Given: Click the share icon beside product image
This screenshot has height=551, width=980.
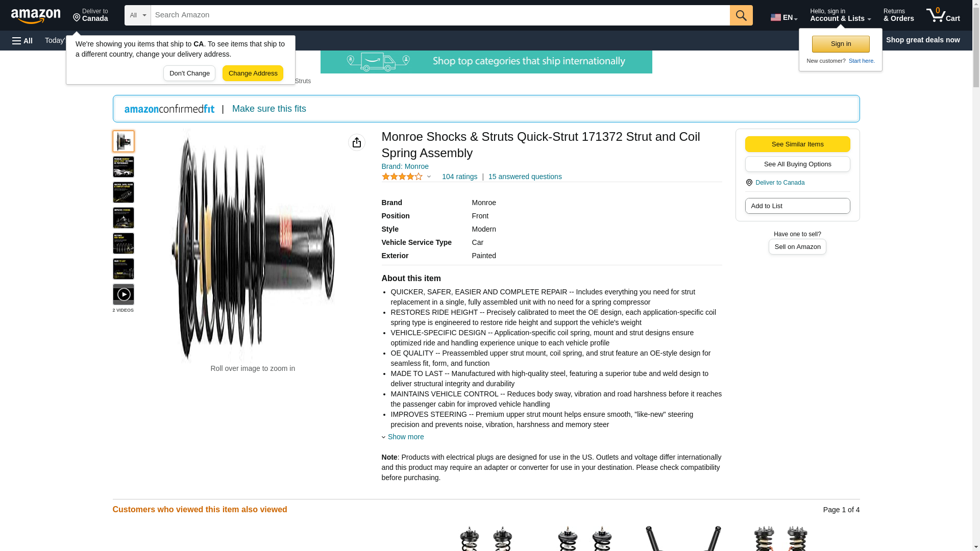Looking at the screenshot, I should click(357, 142).
